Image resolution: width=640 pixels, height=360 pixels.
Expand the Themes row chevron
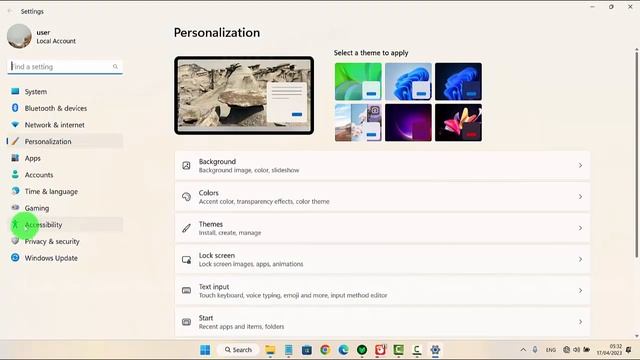580,228
